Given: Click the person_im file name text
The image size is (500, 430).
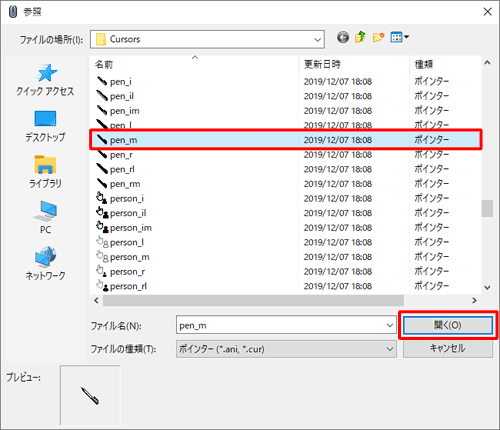Looking at the screenshot, I should [x=131, y=228].
